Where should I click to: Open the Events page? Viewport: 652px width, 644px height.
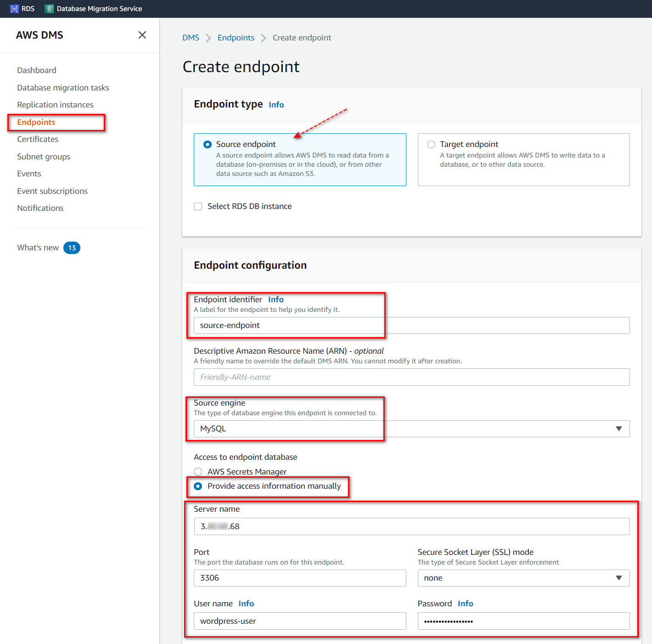(x=29, y=174)
